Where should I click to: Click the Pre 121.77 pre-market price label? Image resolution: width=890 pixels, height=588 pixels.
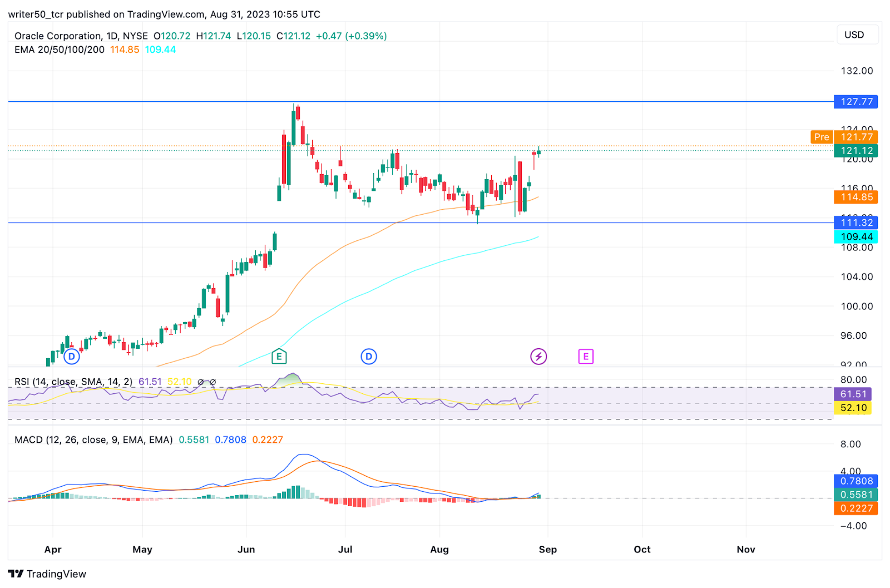[x=844, y=137]
